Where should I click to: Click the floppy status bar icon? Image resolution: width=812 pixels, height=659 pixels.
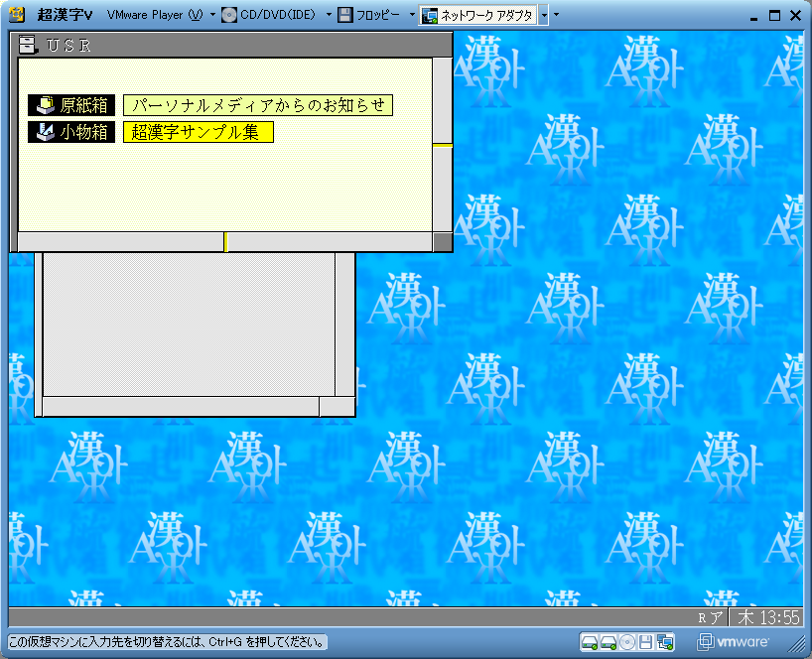coord(645,642)
